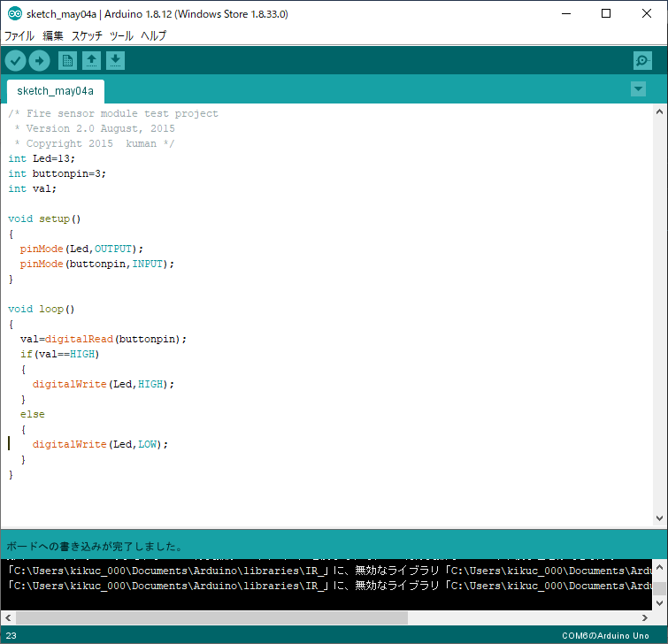Open the ヘルプ menu
The width and height of the screenshot is (668, 644).
tap(153, 36)
